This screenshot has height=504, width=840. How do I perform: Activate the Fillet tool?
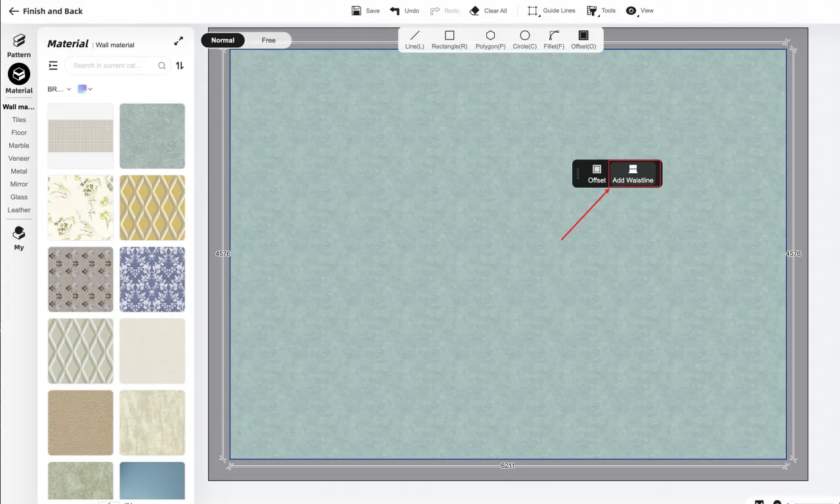tap(554, 40)
